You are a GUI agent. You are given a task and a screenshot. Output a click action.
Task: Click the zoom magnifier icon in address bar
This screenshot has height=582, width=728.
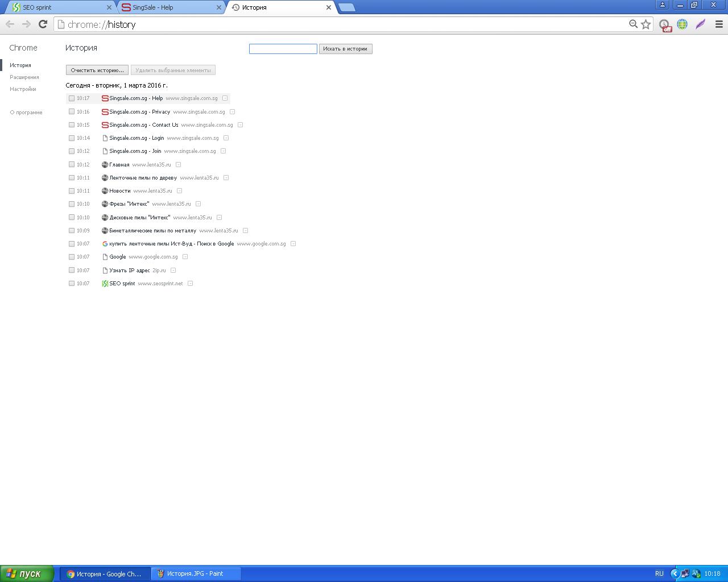click(x=633, y=24)
